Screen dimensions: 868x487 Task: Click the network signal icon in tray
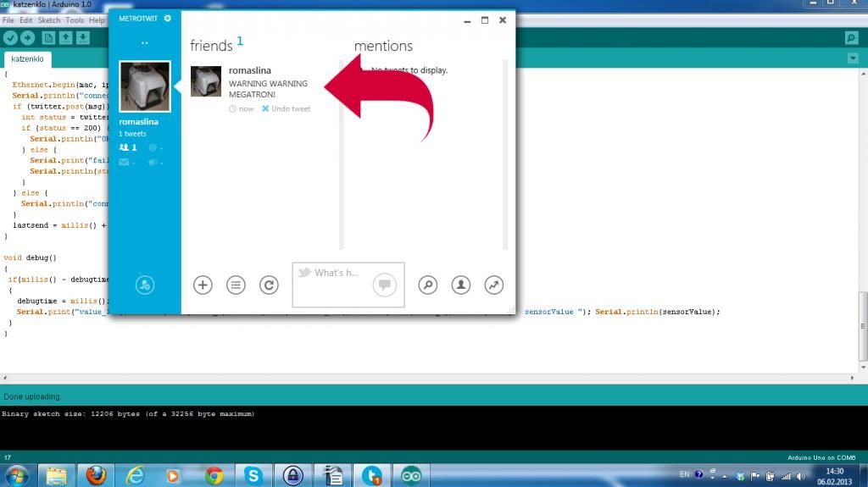(786, 476)
